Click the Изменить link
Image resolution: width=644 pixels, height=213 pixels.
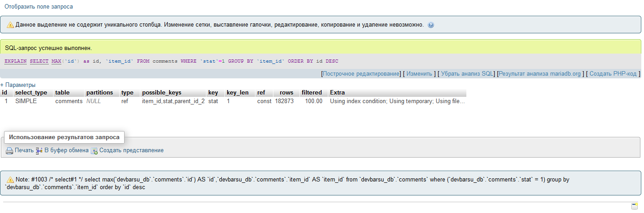[420, 73]
